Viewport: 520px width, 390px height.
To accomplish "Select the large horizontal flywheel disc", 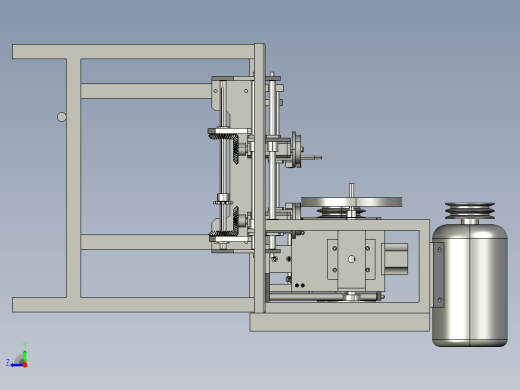I will 351,202.
